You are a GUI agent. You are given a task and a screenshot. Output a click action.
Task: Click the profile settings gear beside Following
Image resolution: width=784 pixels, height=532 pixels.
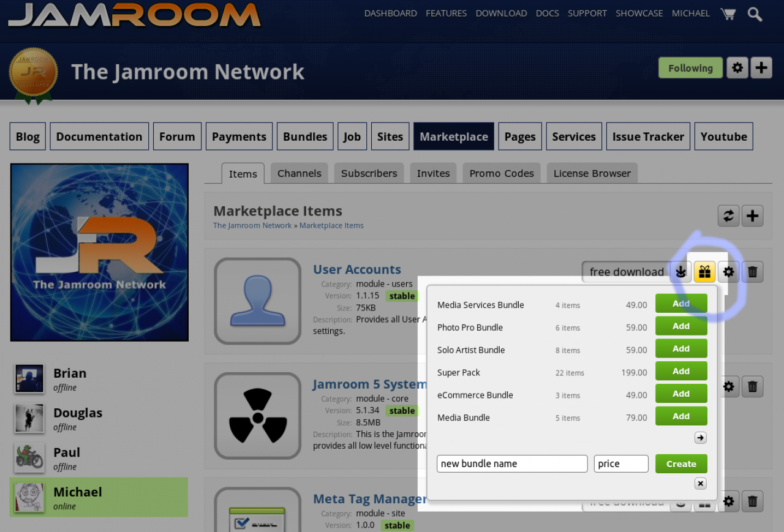pyautogui.click(x=737, y=68)
